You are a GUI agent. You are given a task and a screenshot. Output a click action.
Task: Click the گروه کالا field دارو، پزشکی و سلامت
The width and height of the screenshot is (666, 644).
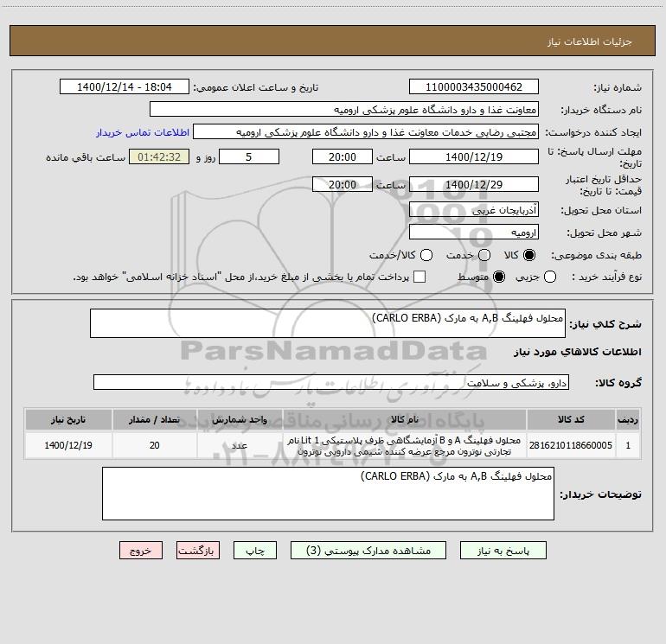coord(331,382)
